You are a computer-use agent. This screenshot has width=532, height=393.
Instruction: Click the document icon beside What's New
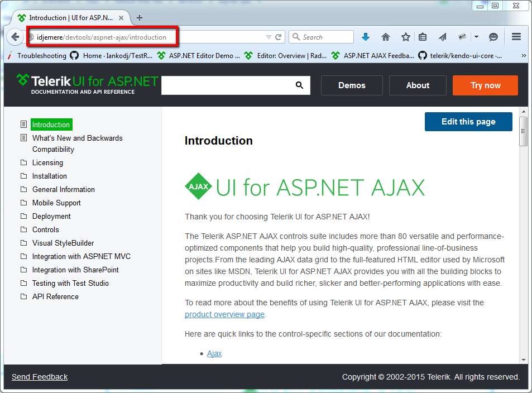tap(24, 137)
